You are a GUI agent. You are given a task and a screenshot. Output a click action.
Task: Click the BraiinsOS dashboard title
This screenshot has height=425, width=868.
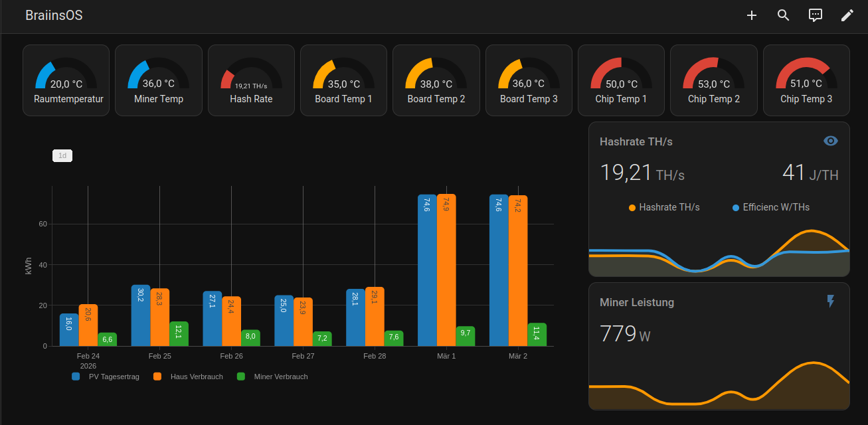(54, 15)
